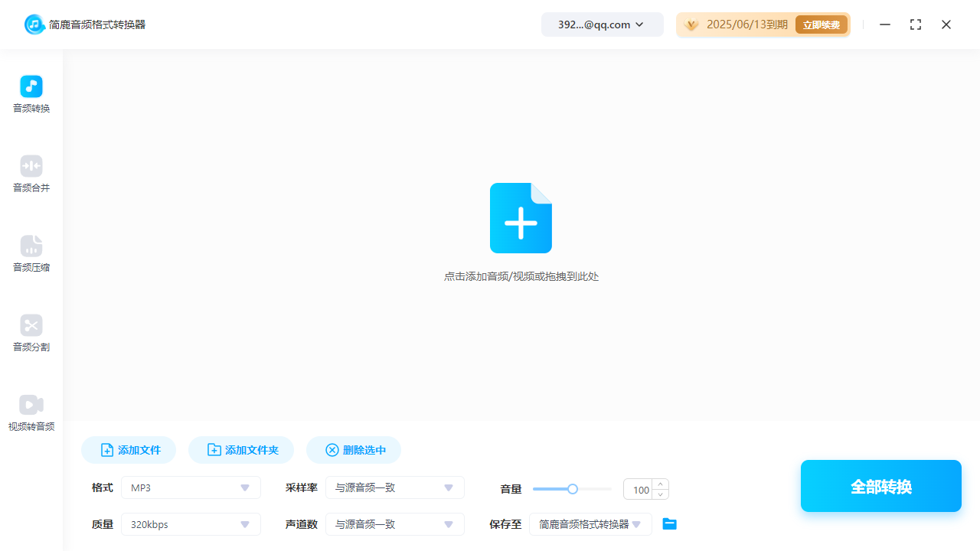
Task: Click the app logo in title bar
Action: pyautogui.click(x=34, y=24)
